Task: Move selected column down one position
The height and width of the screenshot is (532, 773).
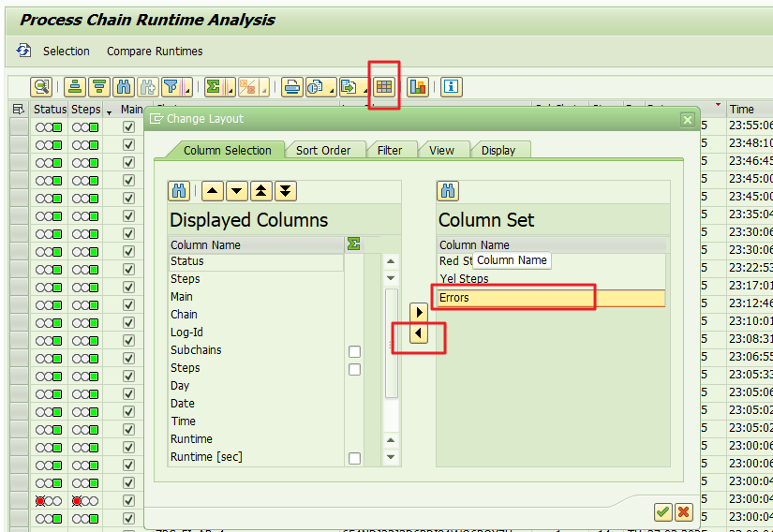Action: point(237,191)
